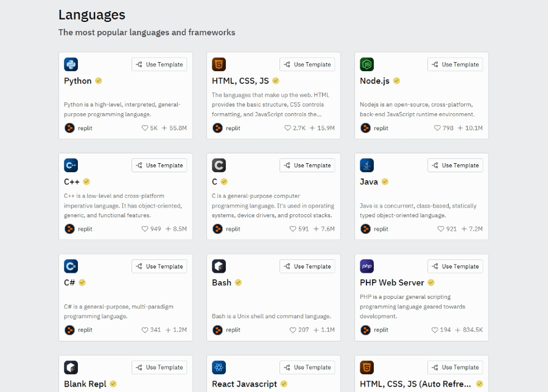Click the verified badge next to React Javascript
Viewport: 548px width, 392px height.
coord(284,383)
